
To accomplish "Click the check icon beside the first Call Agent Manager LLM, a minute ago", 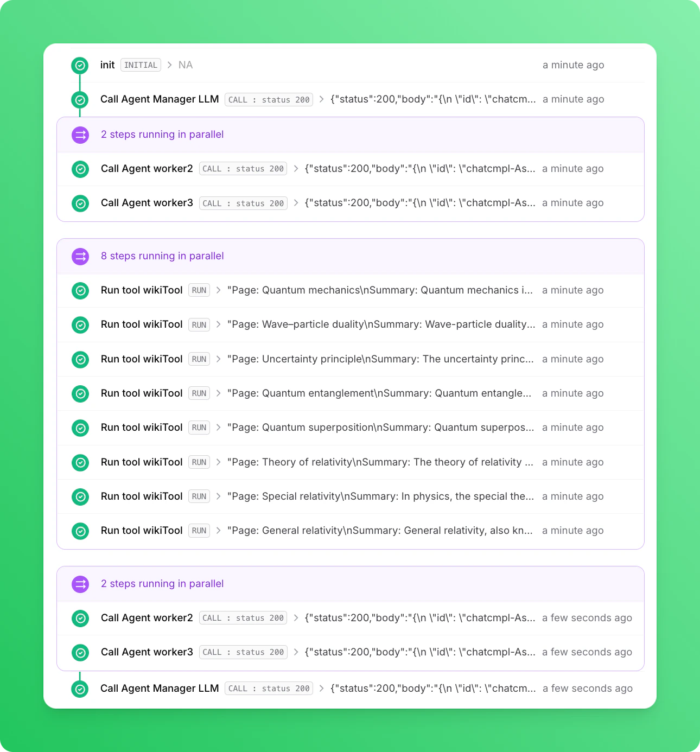I will click(80, 100).
